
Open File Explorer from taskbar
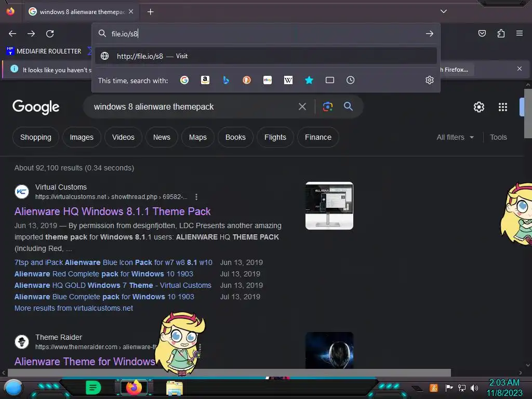click(175, 388)
